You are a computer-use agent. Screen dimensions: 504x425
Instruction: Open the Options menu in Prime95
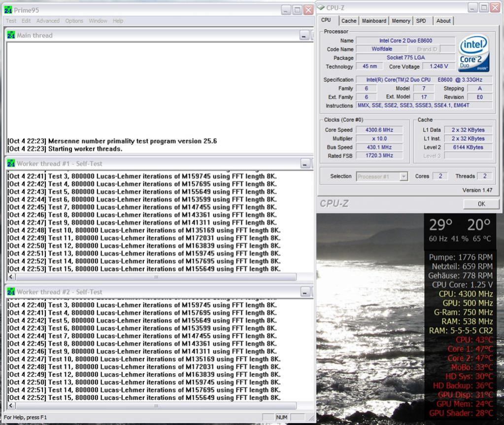(74, 21)
